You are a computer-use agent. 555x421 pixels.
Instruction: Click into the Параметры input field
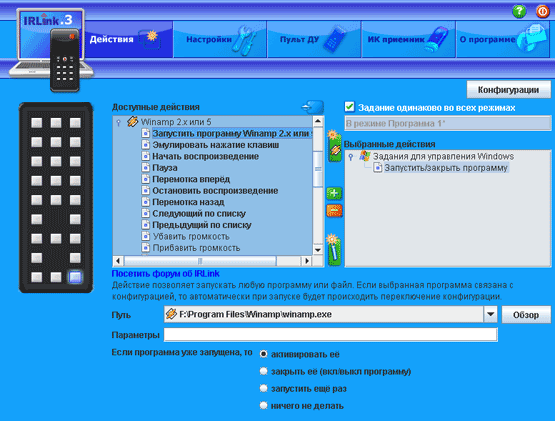pyautogui.click(x=331, y=335)
